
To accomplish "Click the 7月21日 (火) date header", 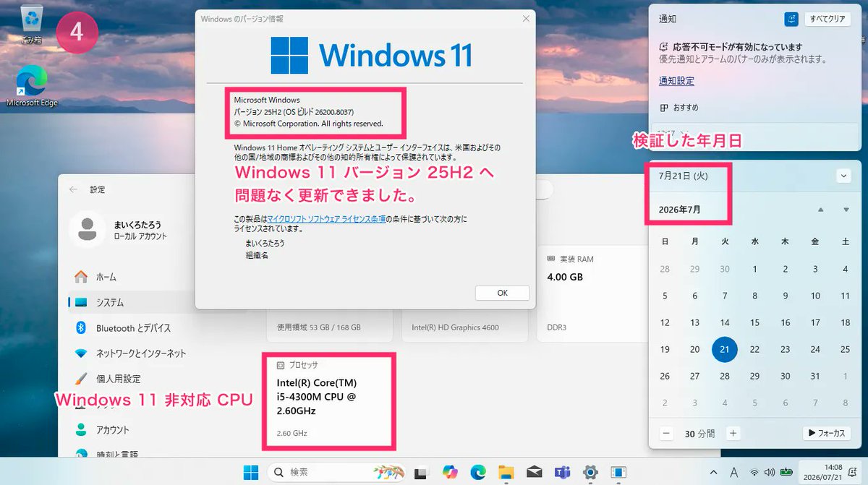I will [683, 176].
